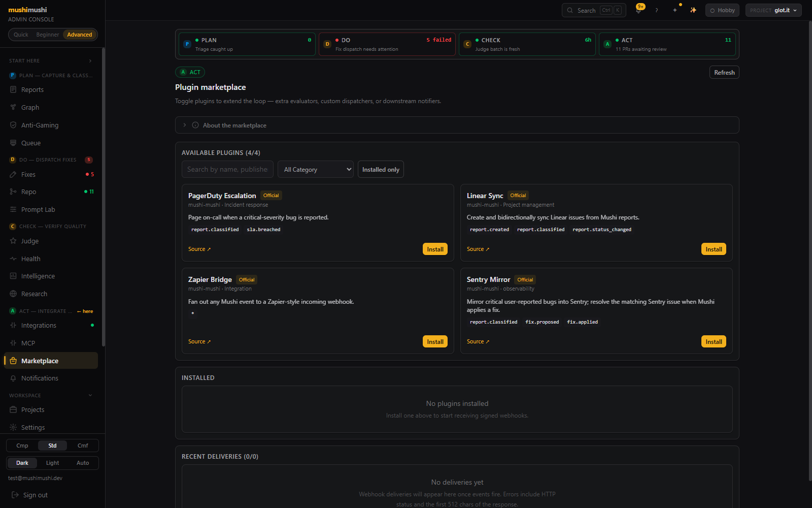Image resolution: width=812 pixels, height=508 pixels.
Task: Open the Projects folder icon
Action: (13, 409)
